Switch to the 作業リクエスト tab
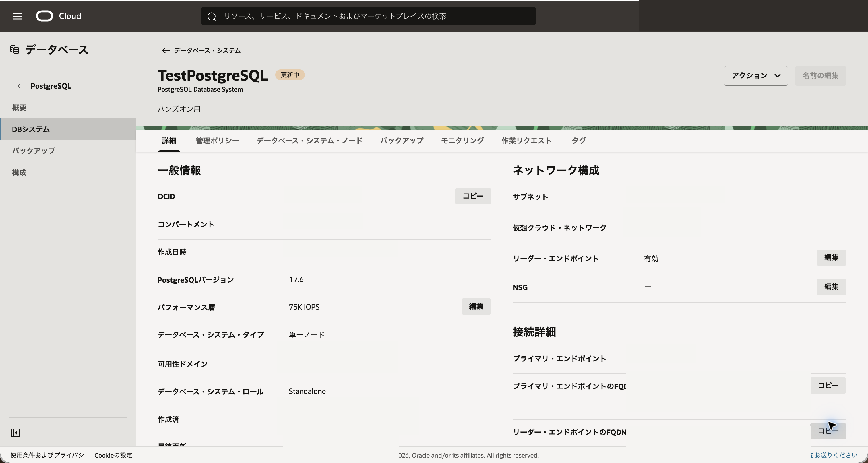The height and width of the screenshot is (463, 868). pos(526,141)
